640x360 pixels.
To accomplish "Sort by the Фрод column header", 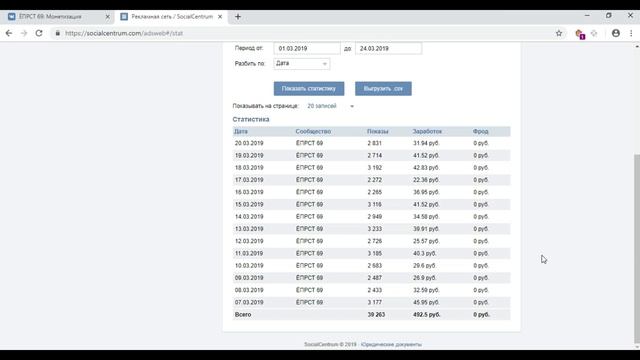I will [480, 131].
